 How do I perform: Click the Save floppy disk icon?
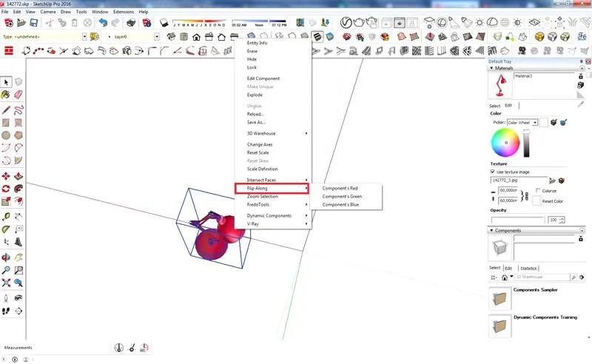pos(34,23)
